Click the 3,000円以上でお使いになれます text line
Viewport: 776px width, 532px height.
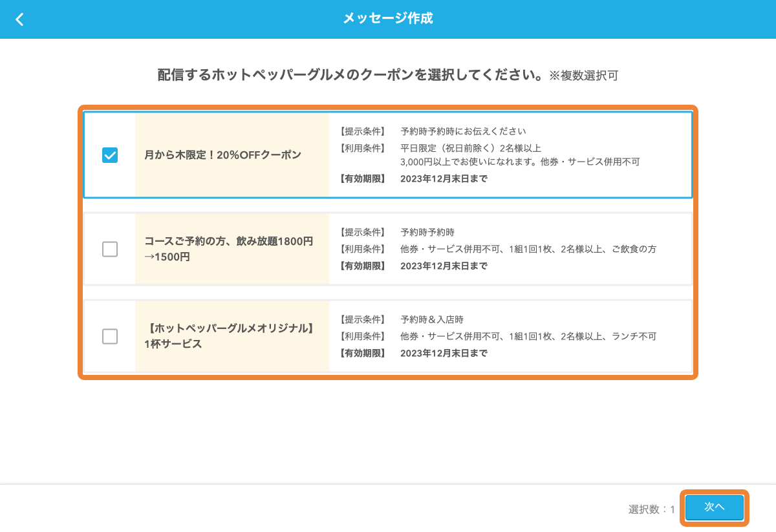(521, 162)
